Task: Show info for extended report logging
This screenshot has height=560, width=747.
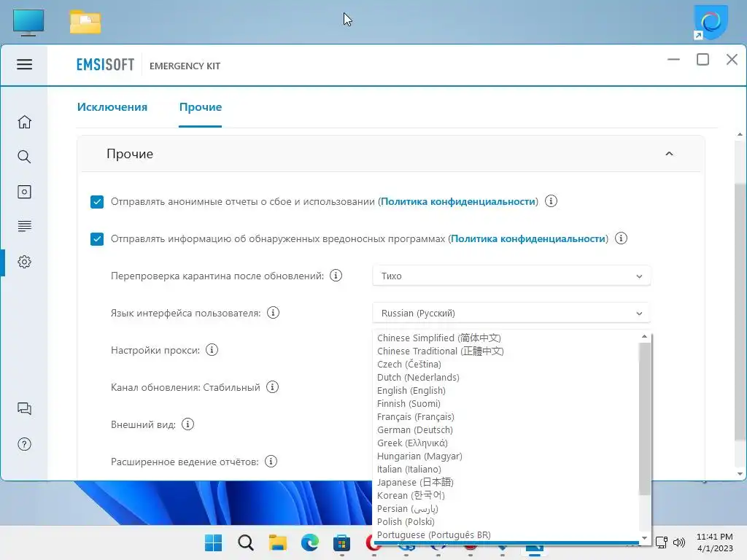Action: tap(271, 461)
